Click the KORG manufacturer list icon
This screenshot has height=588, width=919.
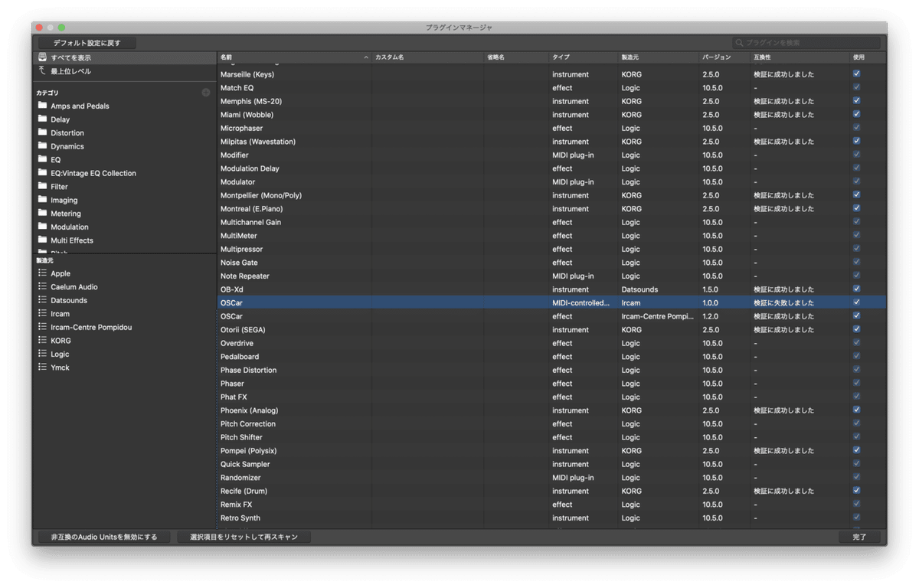[43, 340]
